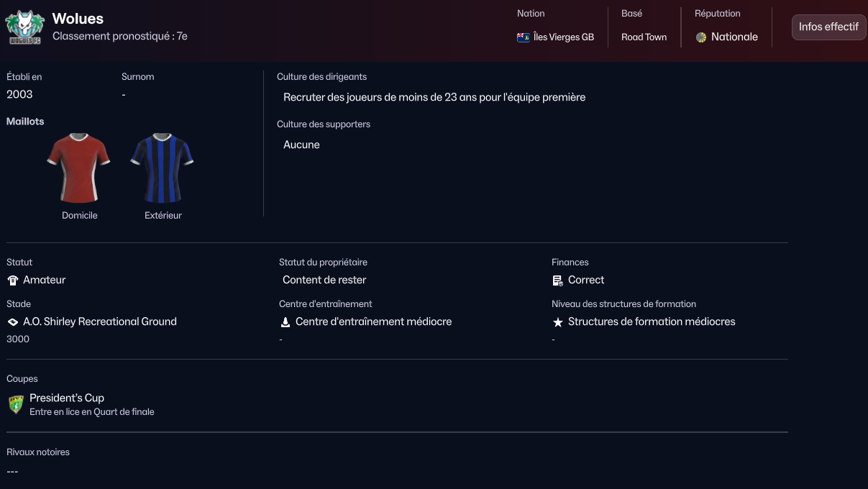Click the Wolues club name heading
The height and width of the screenshot is (489, 868).
click(78, 19)
